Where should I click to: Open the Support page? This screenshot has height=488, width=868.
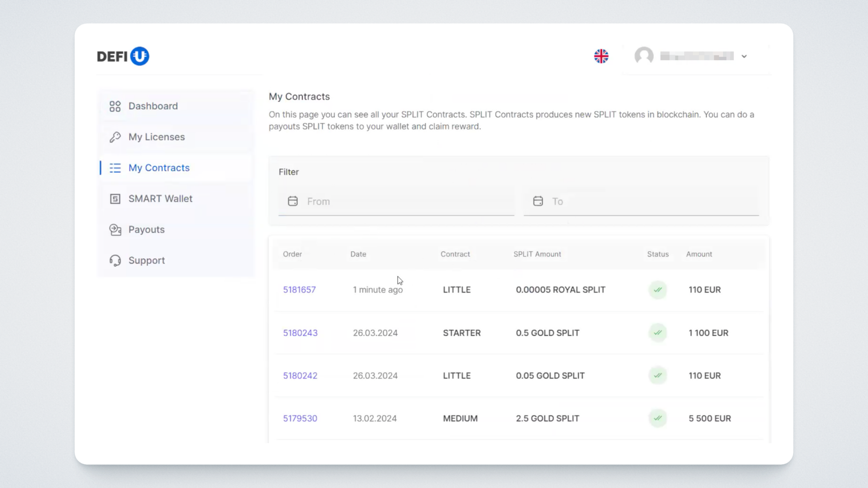click(x=146, y=261)
